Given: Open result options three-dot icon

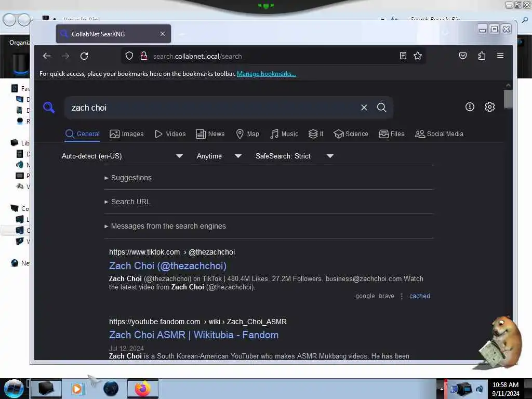Looking at the screenshot, I should coord(402,296).
